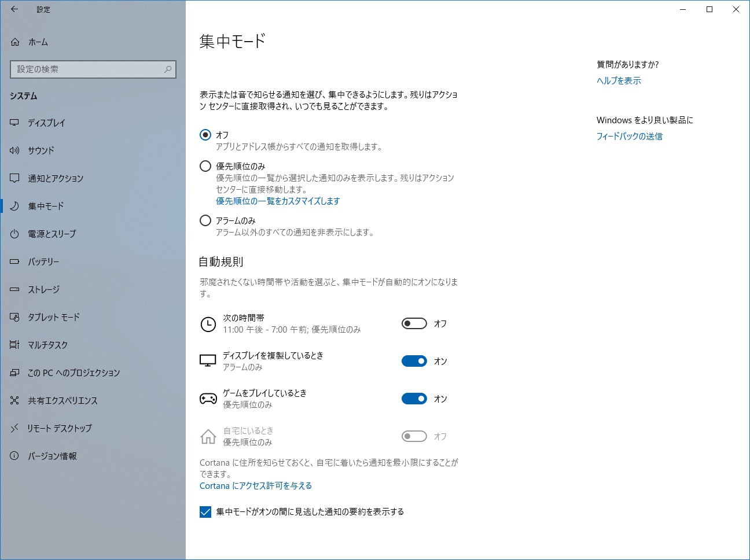Click the バッテリー battery icon

(14, 261)
